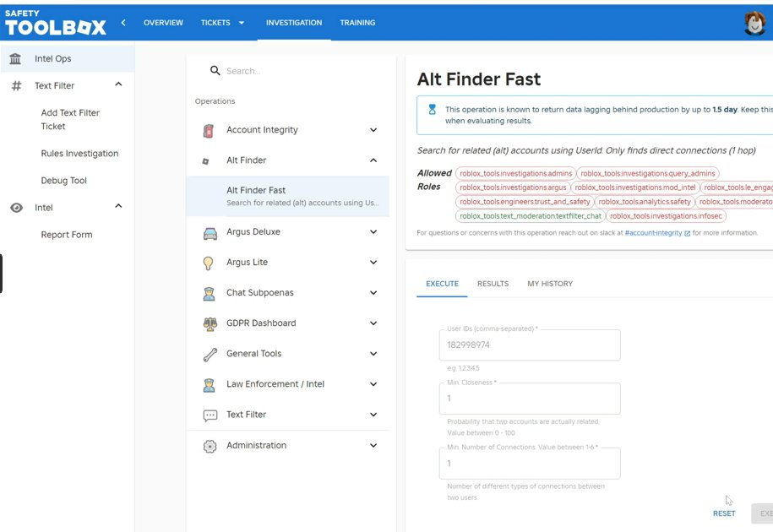Expand the Administration group
Screen dimensions: 773x532
[373, 445]
